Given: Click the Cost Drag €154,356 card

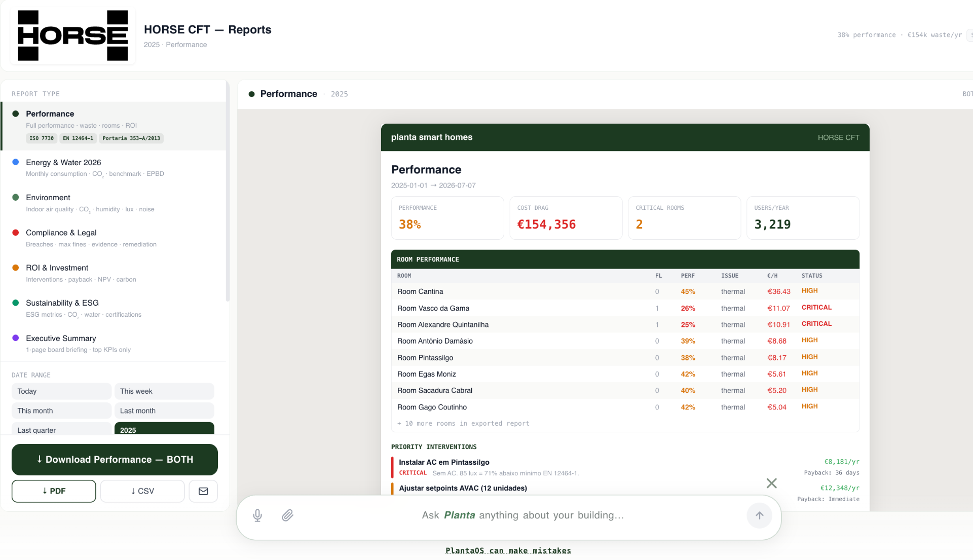Looking at the screenshot, I should [x=566, y=218].
